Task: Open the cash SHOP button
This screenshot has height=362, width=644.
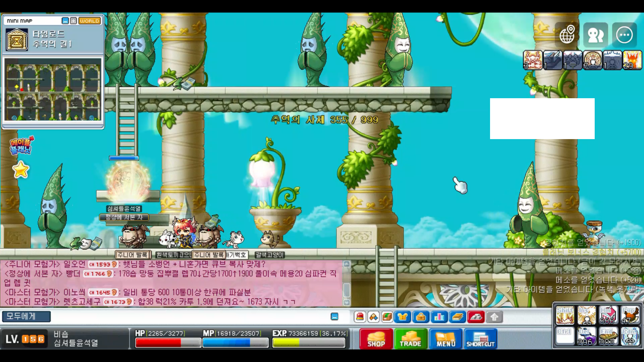Action: click(x=376, y=339)
